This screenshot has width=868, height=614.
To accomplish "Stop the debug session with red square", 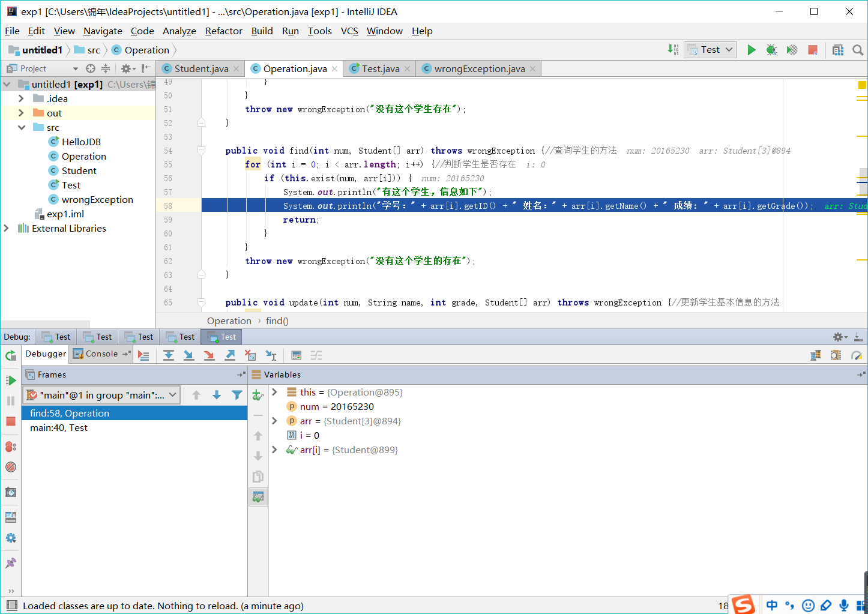I will tap(11, 421).
